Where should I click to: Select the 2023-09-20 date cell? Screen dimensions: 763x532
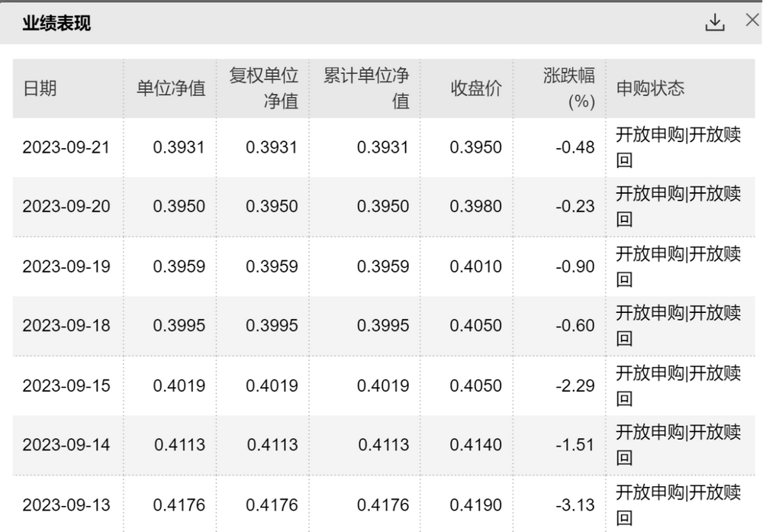(66, 206)
